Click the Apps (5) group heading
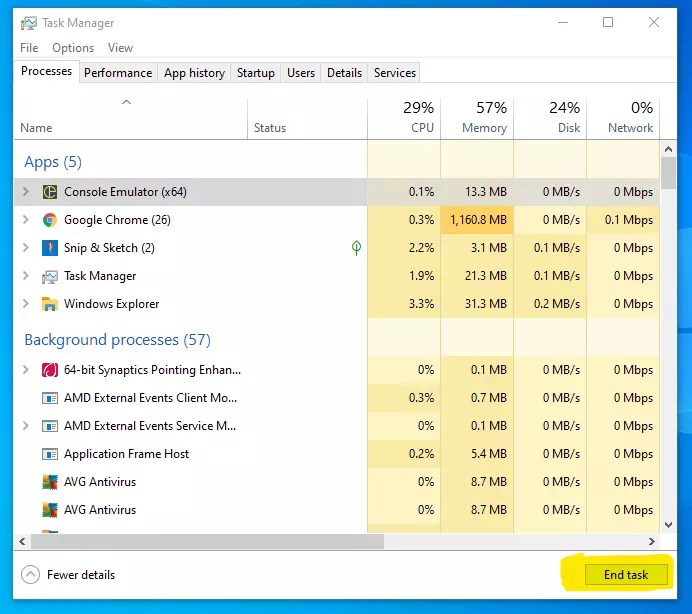Viewport: 692px width, 614px height. (53, 162)
